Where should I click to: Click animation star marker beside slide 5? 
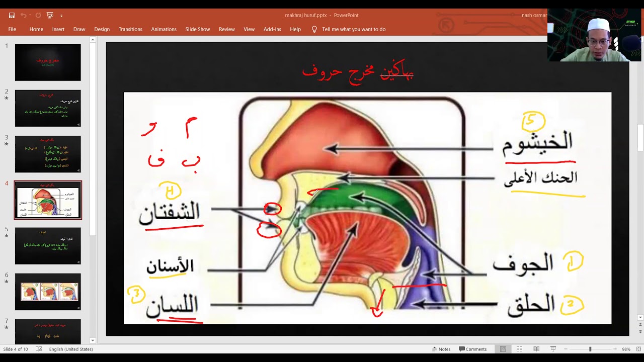tap(7, 236)
